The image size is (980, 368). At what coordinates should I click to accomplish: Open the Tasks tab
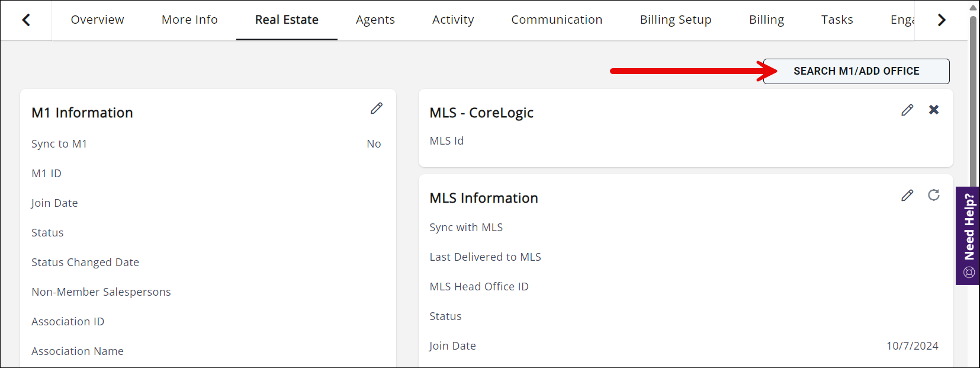click(837, 20)
